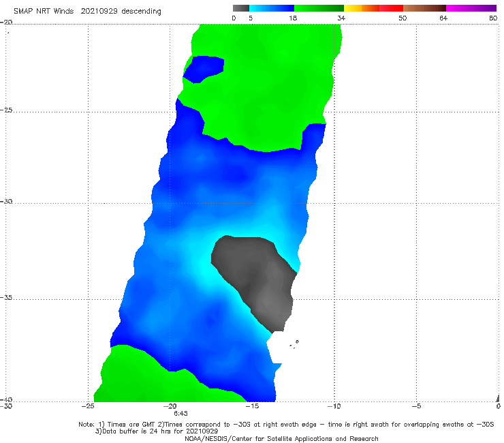This screenshot has height=443, width=504.
Task: Click the color bar label 64
Action: (443, 18)
